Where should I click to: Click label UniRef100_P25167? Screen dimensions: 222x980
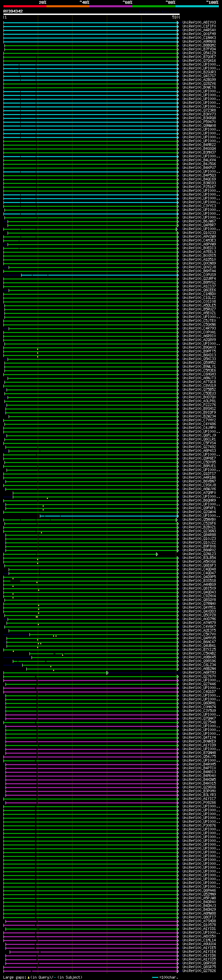pyautogui.click(x=199, y=187)
